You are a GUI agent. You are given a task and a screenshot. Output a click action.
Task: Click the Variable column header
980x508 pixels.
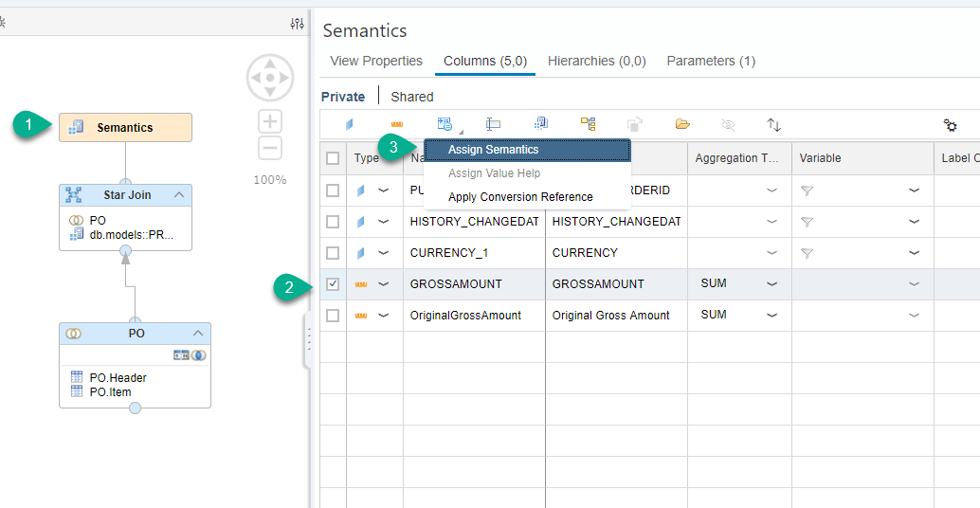[x=862, y=158]
